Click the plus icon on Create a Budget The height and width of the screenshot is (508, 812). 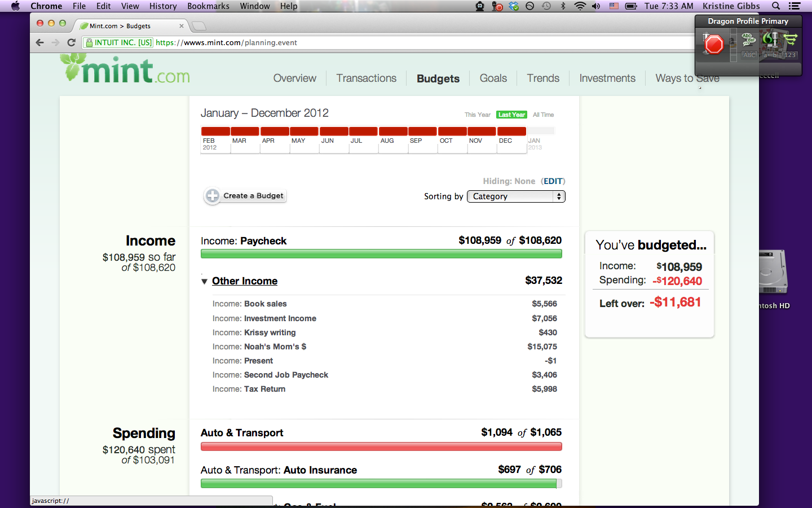[x=213, y=196]
